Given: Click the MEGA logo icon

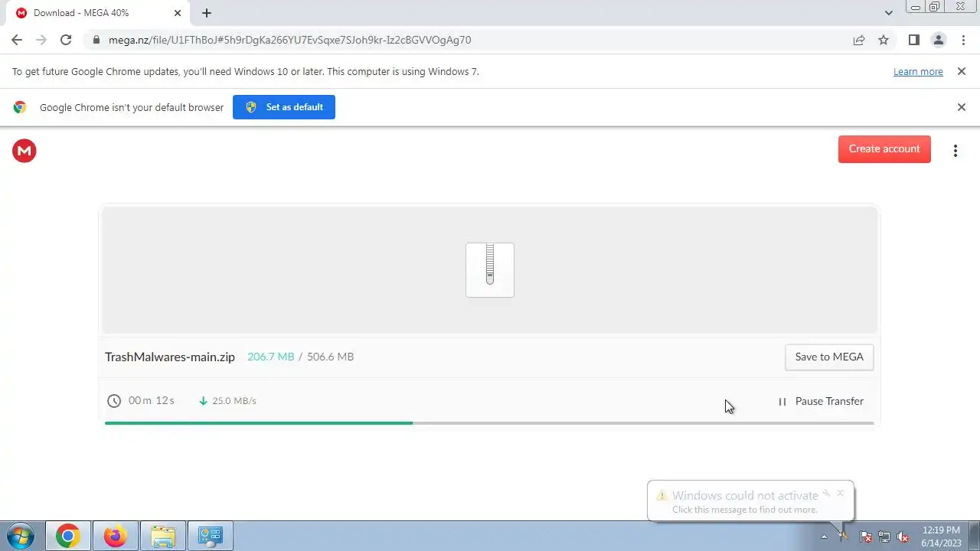Looking at the screenshot, I should (24, 151).
